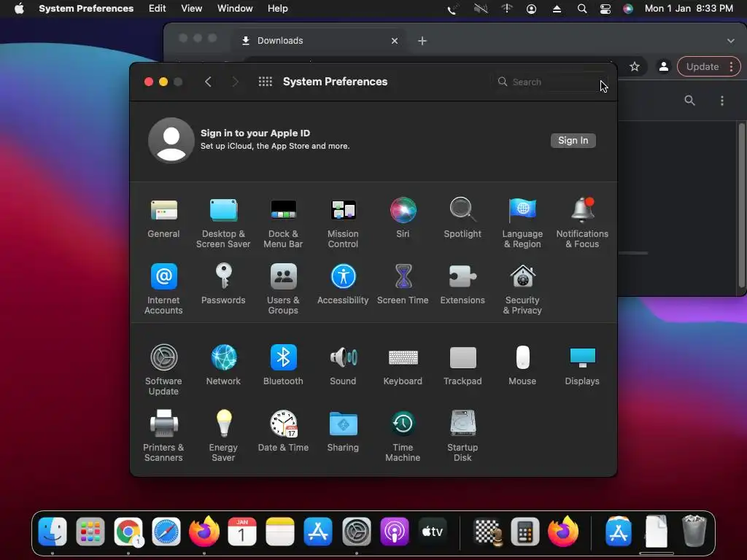Open Energy Saver preferences
Screen dimensions: 747x560
(x=223, y=436)
